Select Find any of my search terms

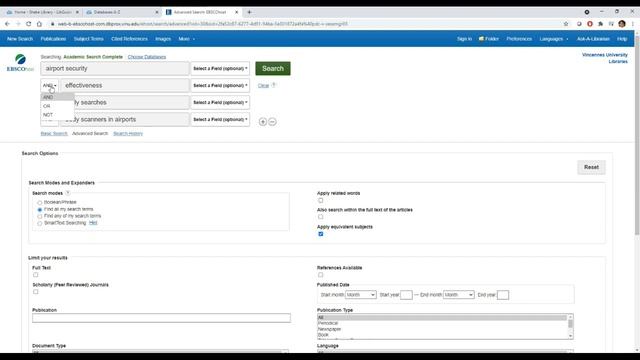click(40, 216)
